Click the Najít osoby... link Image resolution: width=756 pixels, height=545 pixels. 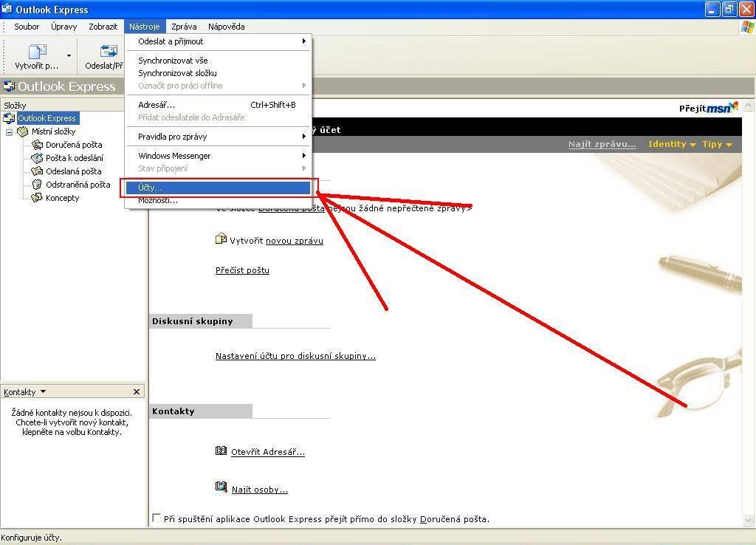click(x=260, y=490)
